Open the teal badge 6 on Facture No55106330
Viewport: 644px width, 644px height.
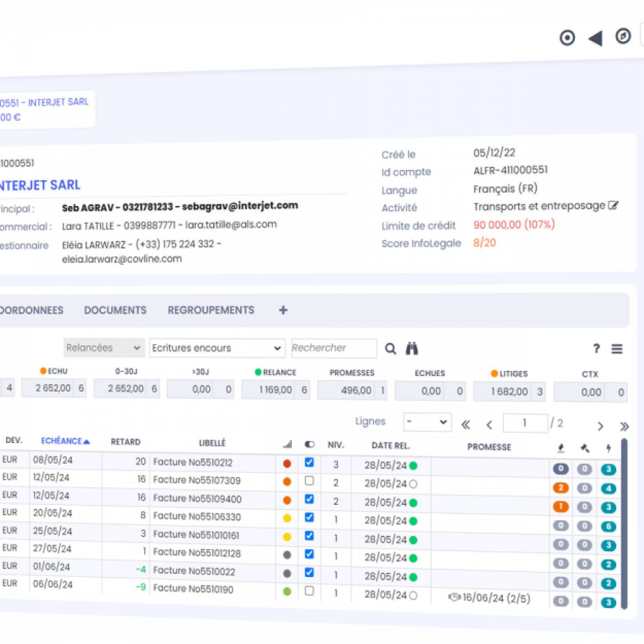(608, 526)
